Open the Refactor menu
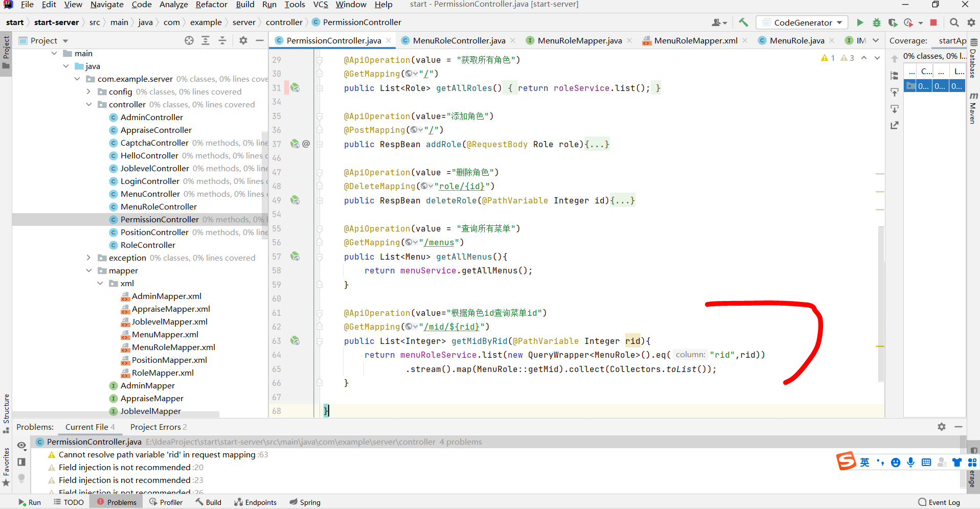Image resolution: width=980 pixels, height=509 pixels. click(212, 5)
